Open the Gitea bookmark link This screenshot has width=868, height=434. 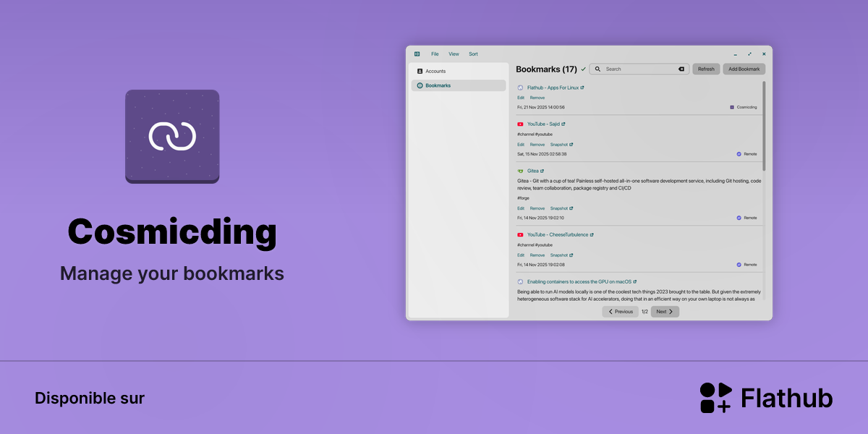click(x=532, y=171)
